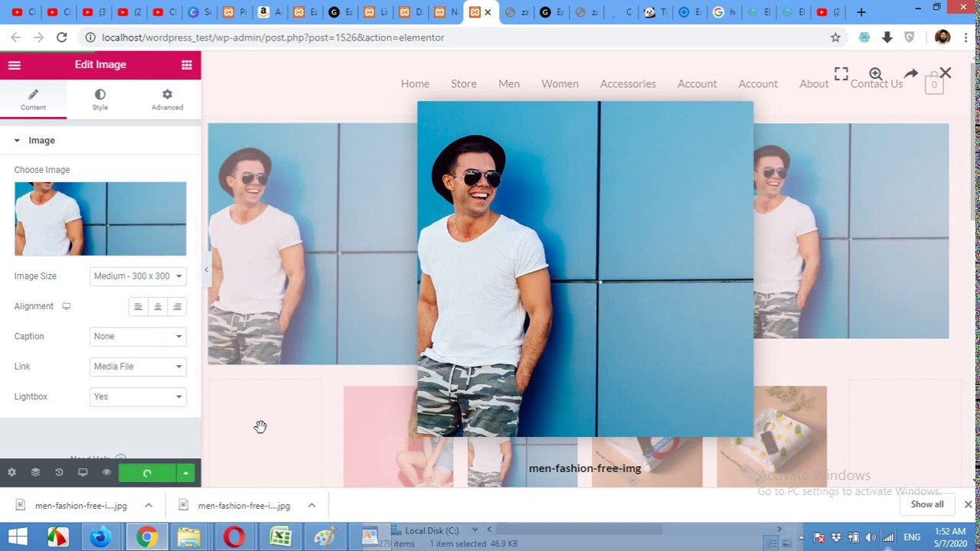980x551 pixels.
Task: Close the lightbox with the X
Action: tap(946, 73)
